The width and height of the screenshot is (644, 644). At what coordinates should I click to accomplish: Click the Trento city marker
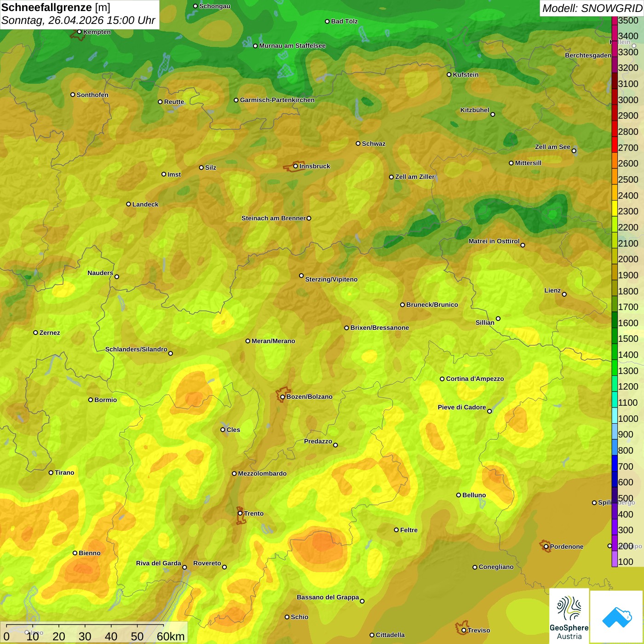[240, 513]
